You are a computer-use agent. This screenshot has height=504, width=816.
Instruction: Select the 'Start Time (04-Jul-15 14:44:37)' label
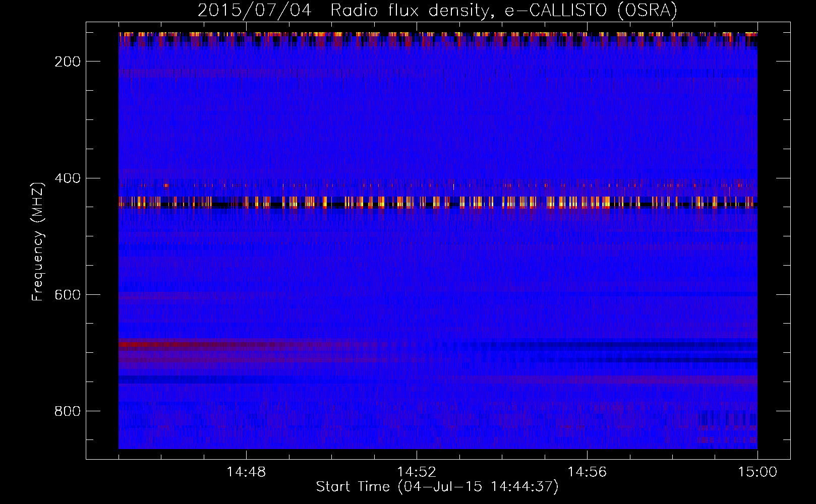coord(437,487)
